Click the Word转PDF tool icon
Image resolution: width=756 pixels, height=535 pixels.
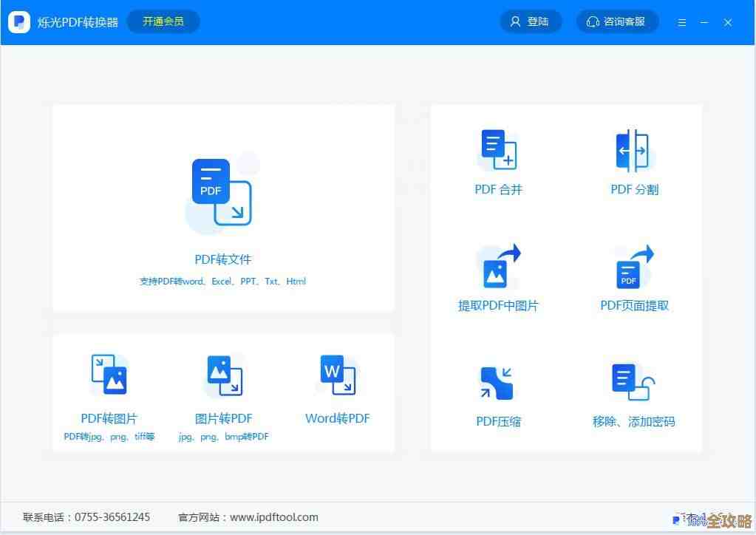click(337, 374)
